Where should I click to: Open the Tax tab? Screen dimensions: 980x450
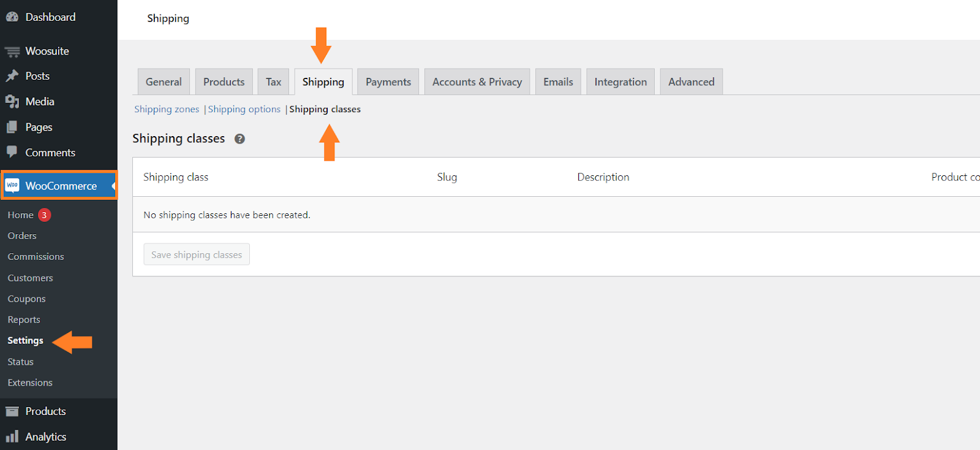(x=273, y=82)
